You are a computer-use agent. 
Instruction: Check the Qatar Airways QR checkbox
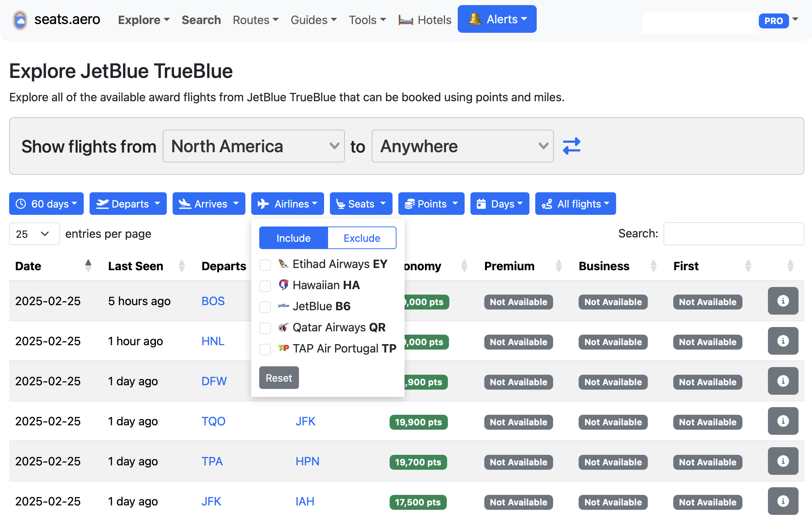265,328
